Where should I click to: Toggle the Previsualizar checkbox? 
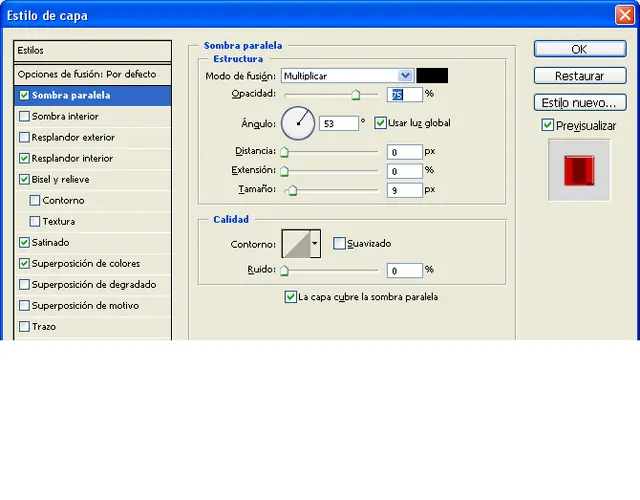(x=547, y=125)
